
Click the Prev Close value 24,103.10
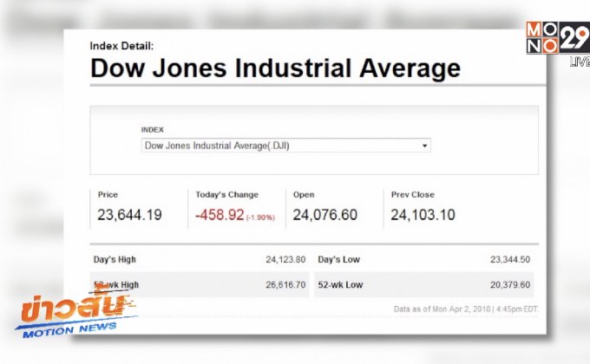pos(423,215)
